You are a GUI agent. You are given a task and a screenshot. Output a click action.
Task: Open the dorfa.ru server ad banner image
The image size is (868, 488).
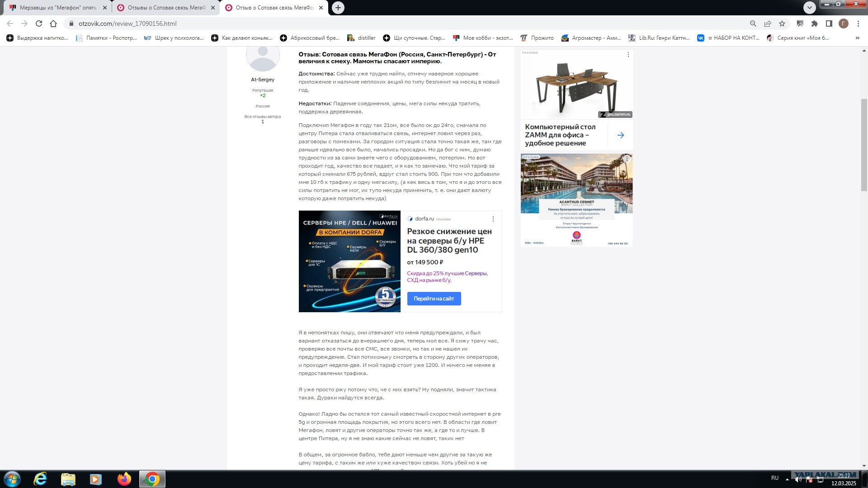click(349, 261)
